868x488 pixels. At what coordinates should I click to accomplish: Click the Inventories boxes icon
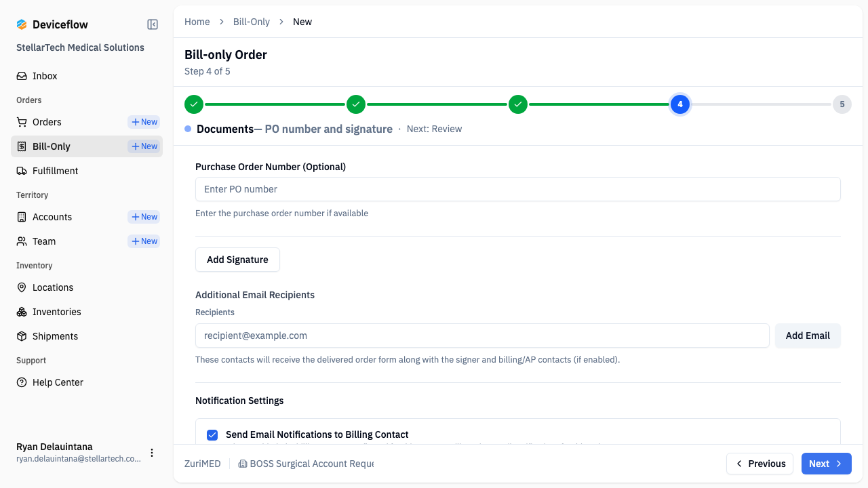(22, 312)
